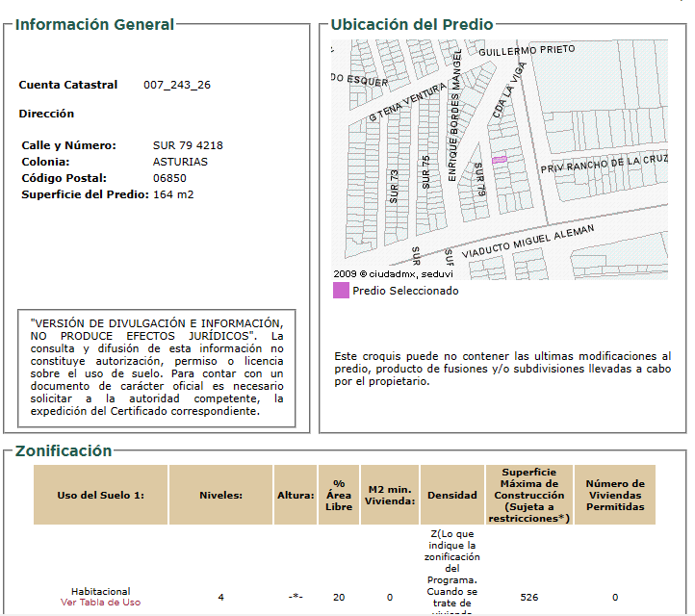
Task: Click the Información General heading
Action: 94,24
